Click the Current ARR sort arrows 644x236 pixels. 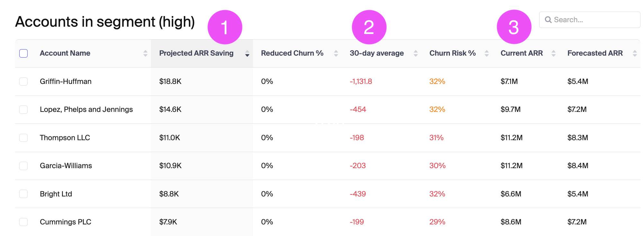553,53
